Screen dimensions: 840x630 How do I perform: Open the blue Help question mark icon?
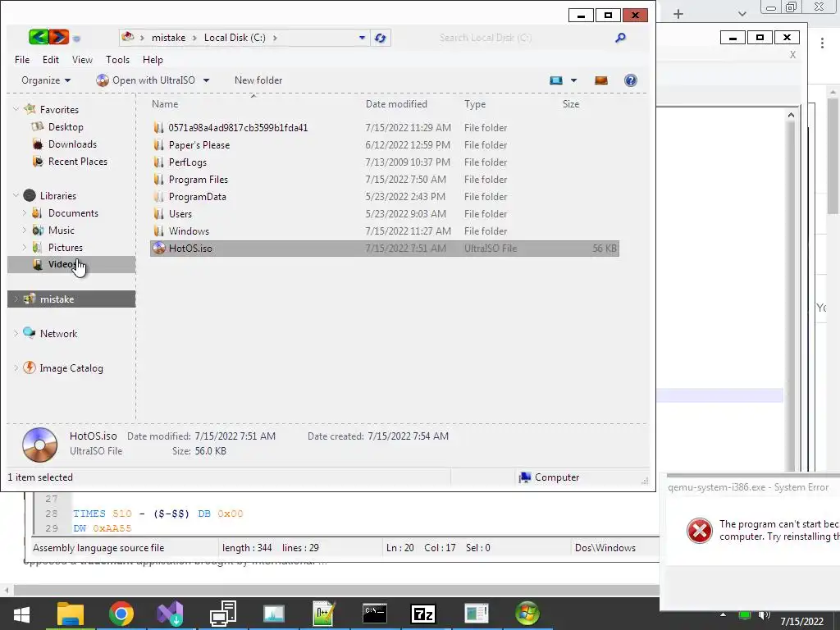click(631, 80)
